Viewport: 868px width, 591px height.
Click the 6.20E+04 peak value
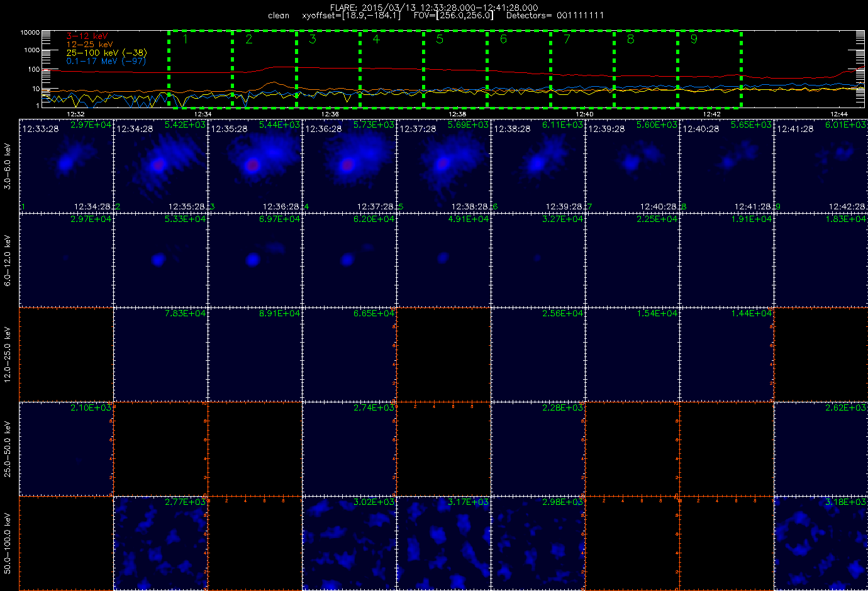point(374,219)
